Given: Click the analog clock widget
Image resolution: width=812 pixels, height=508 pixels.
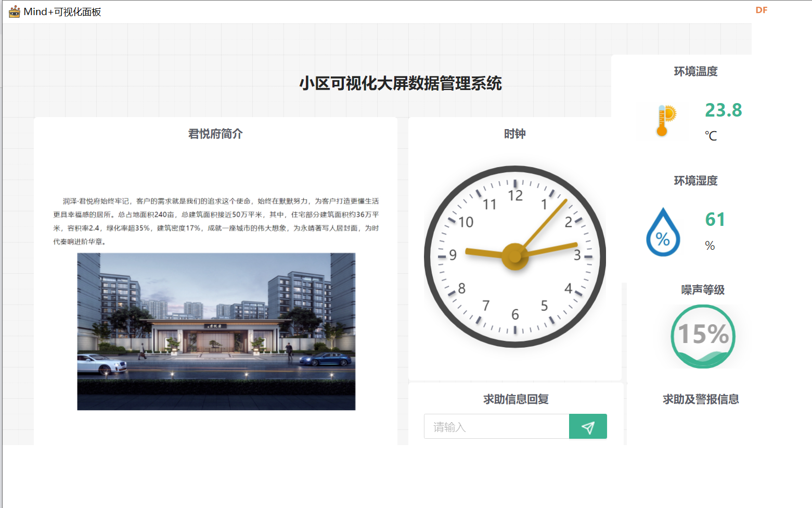Looking at the screenshot, I should [515, 257].
